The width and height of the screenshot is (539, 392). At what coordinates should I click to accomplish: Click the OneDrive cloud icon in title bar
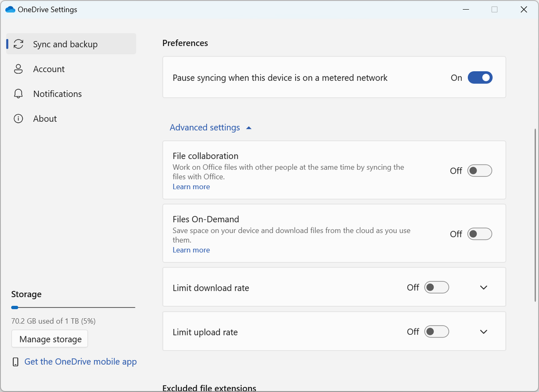click(x=10, y=9)
